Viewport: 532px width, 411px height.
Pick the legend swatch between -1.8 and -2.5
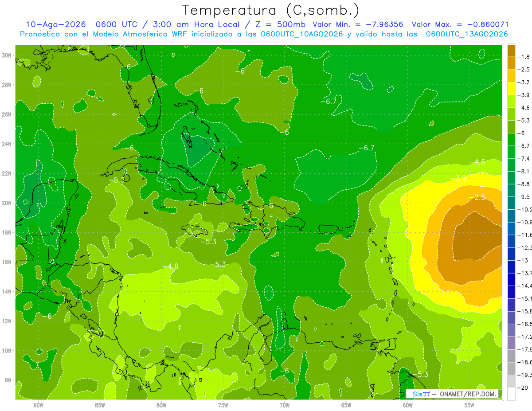[511, 63]
